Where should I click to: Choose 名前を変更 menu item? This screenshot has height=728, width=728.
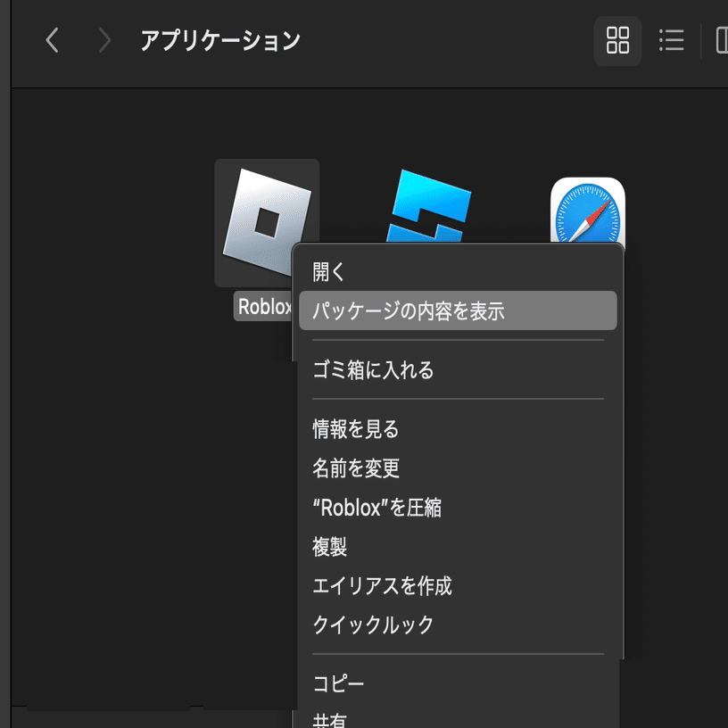point(458,468)
